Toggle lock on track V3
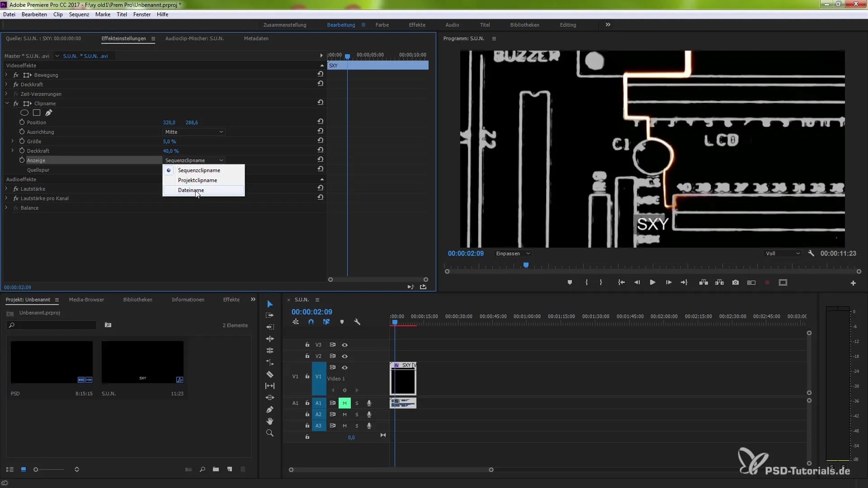 pos(307,345)
